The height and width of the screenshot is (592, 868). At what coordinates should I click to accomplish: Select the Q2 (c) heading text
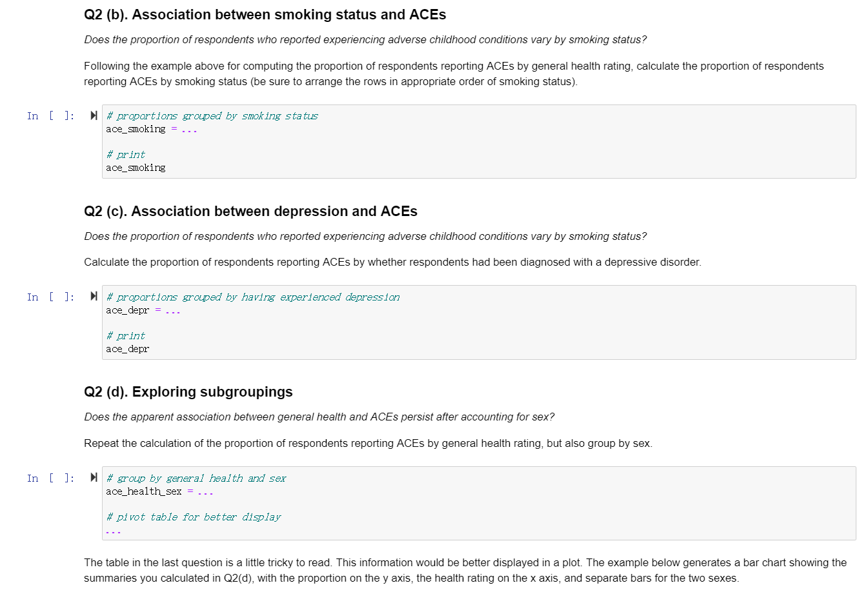pos(250,211)
